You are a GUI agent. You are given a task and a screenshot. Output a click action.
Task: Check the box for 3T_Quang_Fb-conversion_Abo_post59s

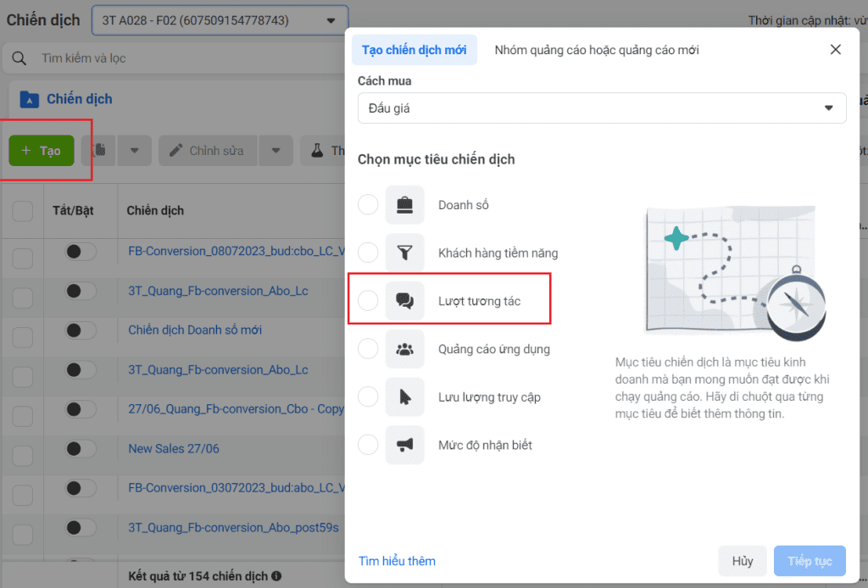pyautogui.click(x=23, y=534)
